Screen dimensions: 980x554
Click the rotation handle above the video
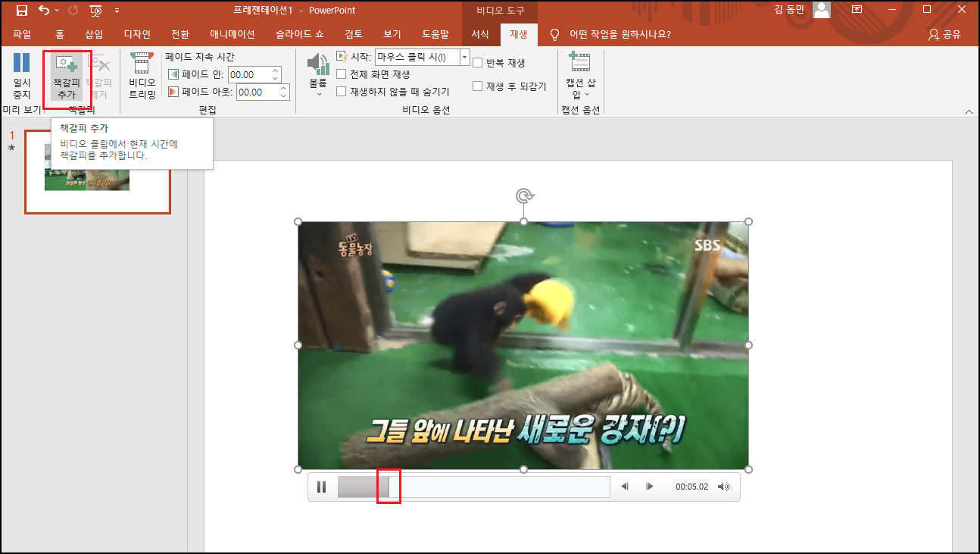524,196
